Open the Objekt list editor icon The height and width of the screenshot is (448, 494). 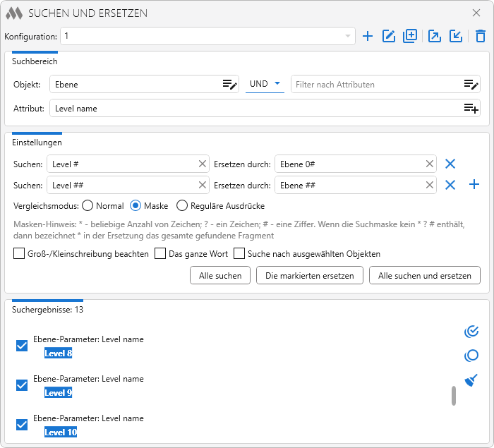pos(229,85)
